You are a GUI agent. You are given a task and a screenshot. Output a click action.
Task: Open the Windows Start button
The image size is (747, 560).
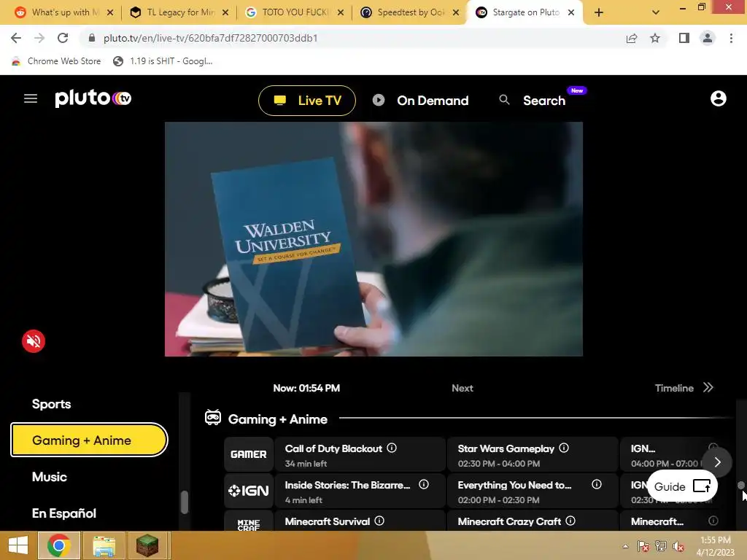18,545
